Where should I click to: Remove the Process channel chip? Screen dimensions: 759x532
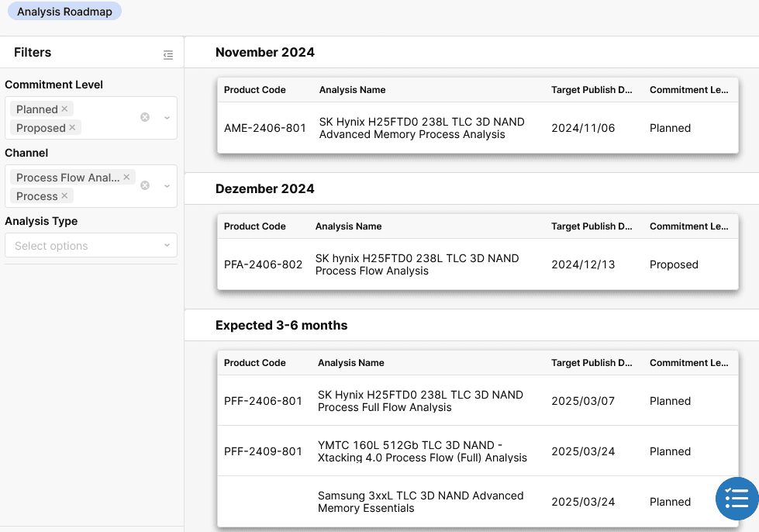pos(64,196)
